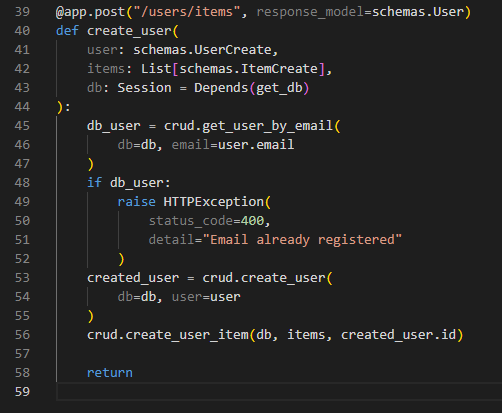502x413 pixels.
Task: Click schemas.User on the decorator line
Action: pos(418,12)
